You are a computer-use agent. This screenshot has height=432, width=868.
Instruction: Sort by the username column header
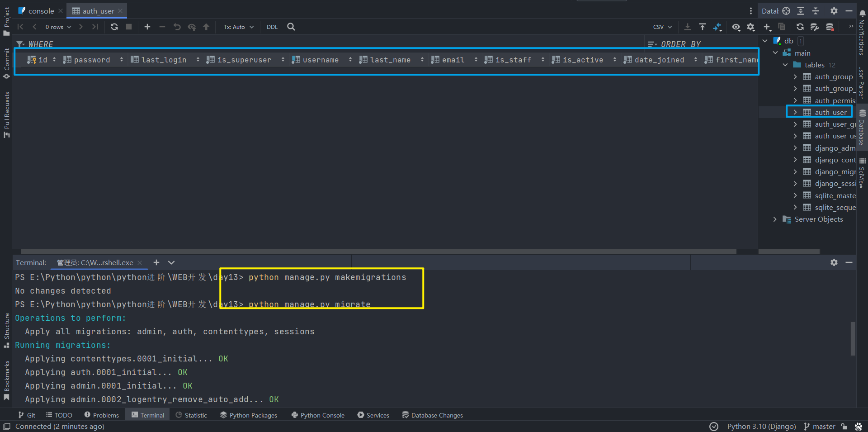[x=321, y=60]
